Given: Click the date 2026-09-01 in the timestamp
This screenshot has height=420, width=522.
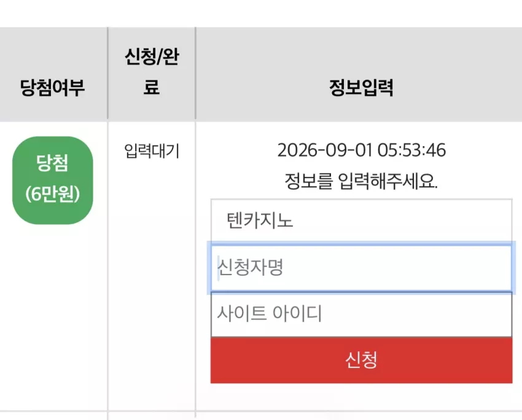Looking at the screenshot, I should pyautogui.click(x=325, y=150).
